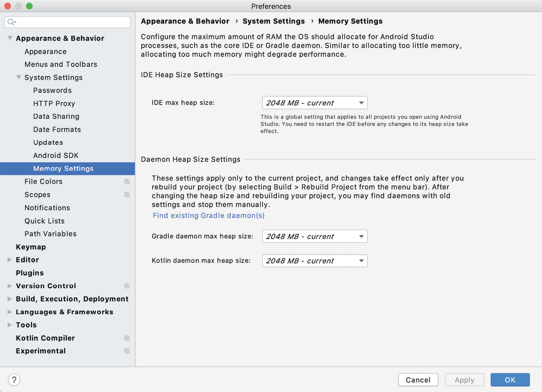Click project-level icon beside Version Control

(127, 286)
